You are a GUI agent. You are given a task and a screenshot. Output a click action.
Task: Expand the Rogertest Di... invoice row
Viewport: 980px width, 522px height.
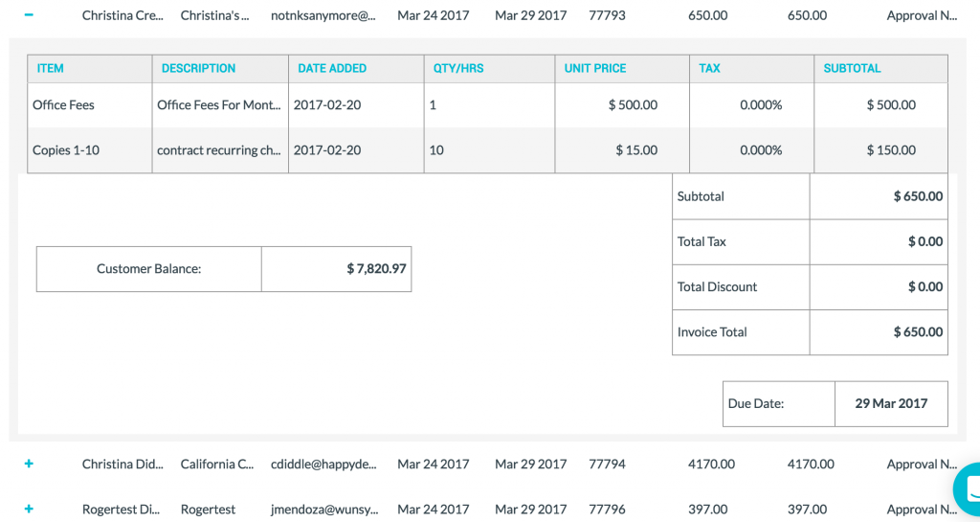(29, 509)
